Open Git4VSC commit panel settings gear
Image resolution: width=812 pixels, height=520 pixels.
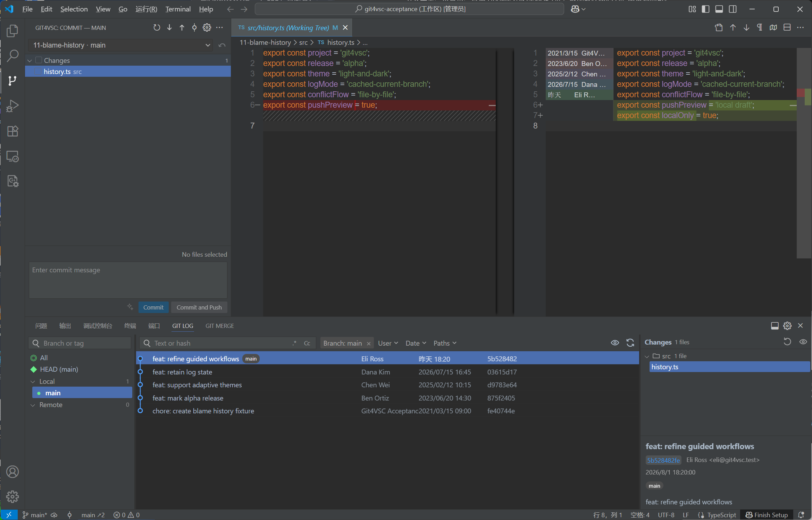[207, 27]
